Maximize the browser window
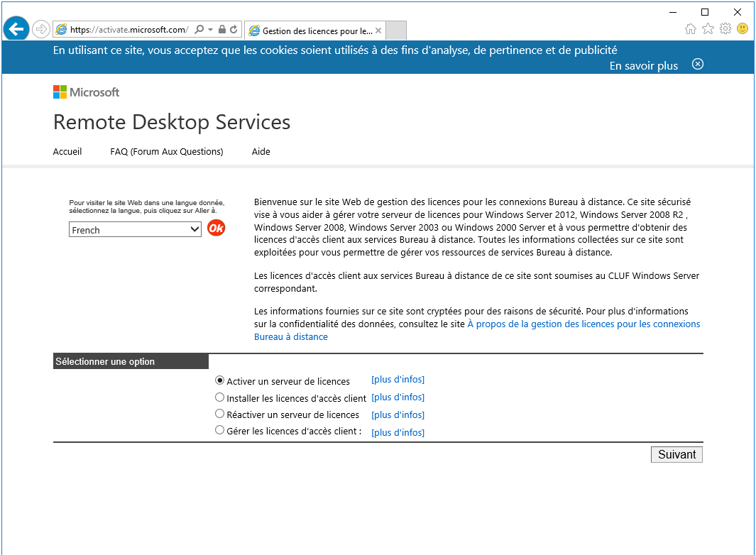756x555 pixels. pyautogui.click(x=705, y=12)
